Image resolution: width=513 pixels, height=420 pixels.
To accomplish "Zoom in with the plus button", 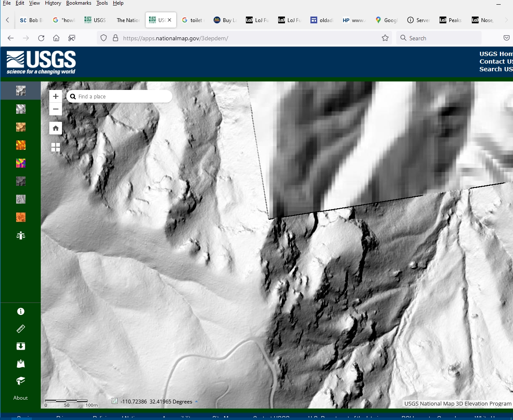I will [56, 96].
